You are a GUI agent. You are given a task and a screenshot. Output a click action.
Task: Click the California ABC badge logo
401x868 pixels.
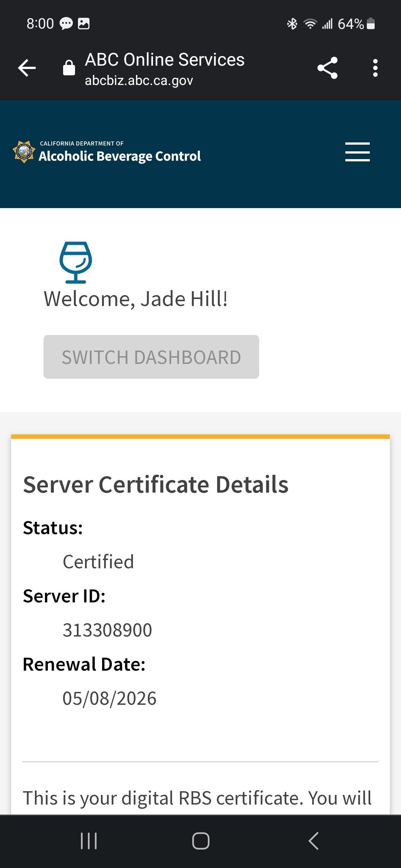click(x=24, y=152)
